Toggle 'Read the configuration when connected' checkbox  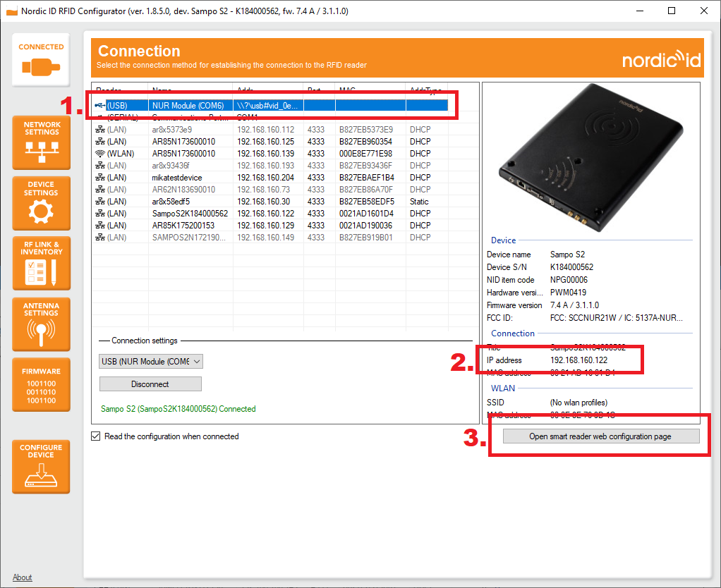[x=96, y=436]
